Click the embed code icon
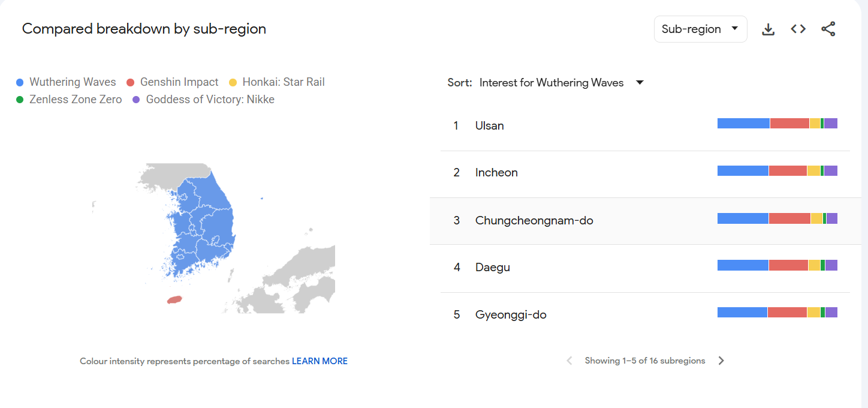The width and height of the screenshot is (868, 408). point(798,29)
